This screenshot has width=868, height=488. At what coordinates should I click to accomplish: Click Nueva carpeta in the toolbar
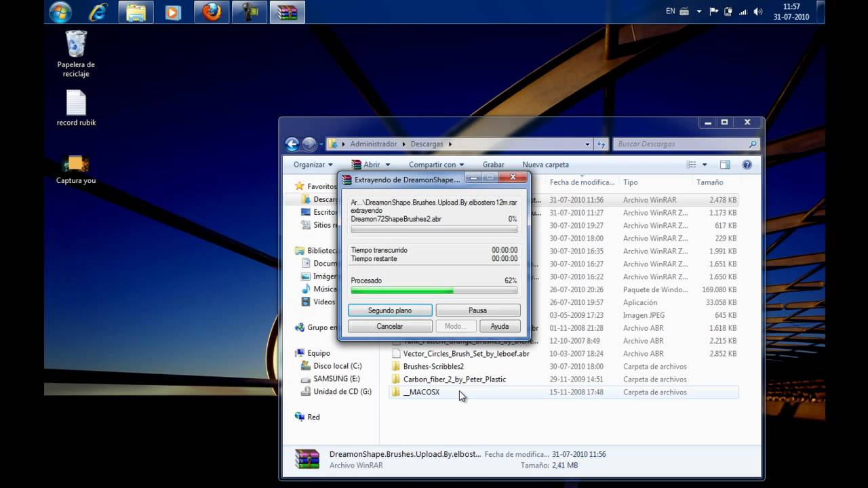(545, 165)
